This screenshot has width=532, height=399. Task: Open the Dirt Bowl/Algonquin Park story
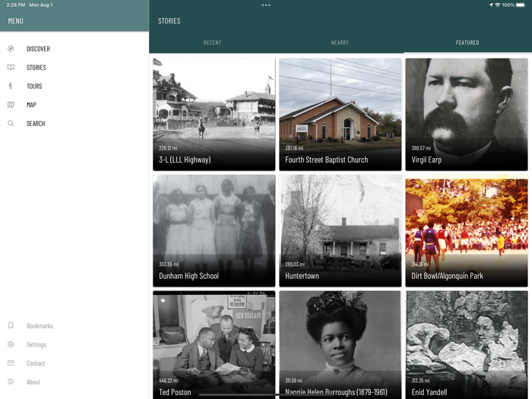pyautogui.click(x=467, y=231)
